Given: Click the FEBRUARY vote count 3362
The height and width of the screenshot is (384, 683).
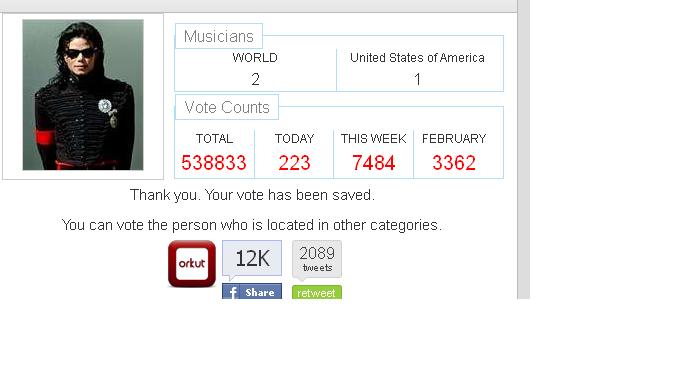Looking at the screenshot, I should (x=454, y=163).
